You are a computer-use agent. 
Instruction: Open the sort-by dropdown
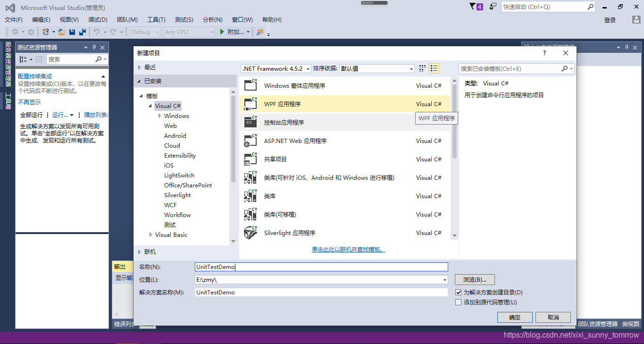(376, 68)
